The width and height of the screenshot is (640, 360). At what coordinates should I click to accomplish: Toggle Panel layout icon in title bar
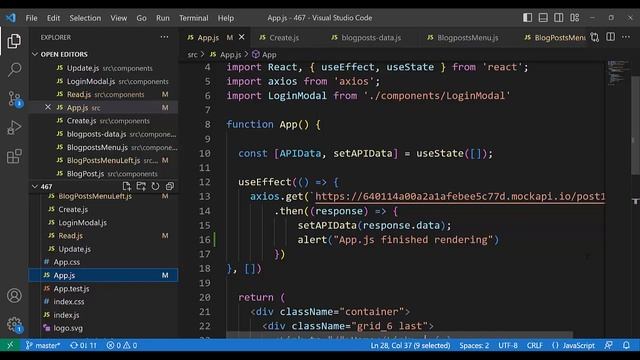543,18
